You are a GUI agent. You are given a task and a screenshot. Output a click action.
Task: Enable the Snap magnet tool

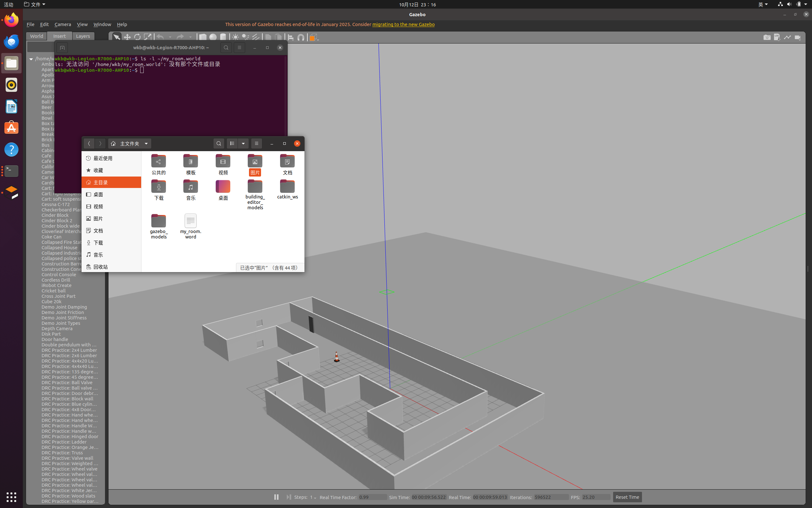301,37
